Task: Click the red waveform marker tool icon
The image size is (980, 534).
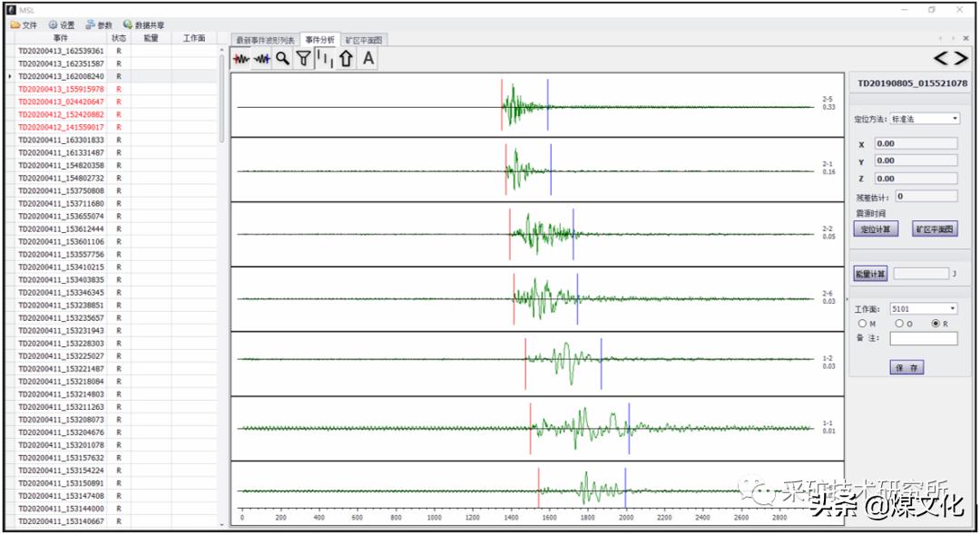Action: click(241, 59)
